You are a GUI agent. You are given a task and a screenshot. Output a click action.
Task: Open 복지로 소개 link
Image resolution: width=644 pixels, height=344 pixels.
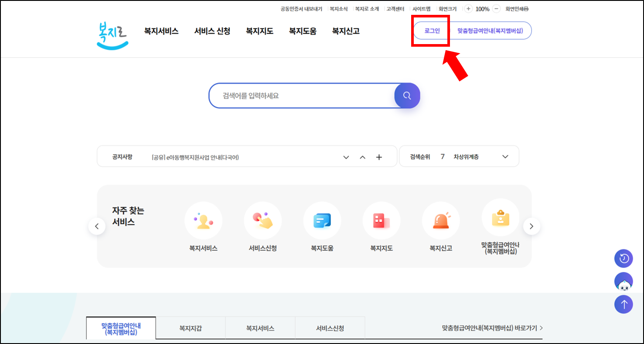[367, 9]
